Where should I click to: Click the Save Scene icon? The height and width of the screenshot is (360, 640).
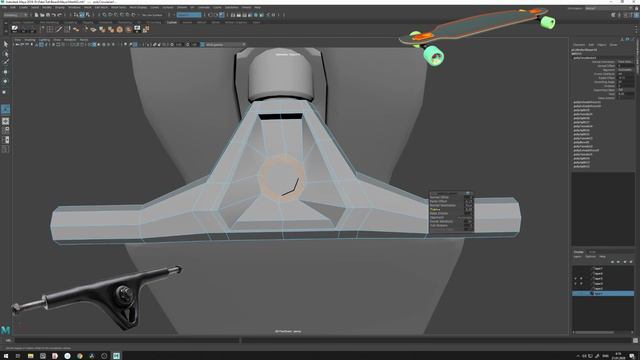[48, 15]
